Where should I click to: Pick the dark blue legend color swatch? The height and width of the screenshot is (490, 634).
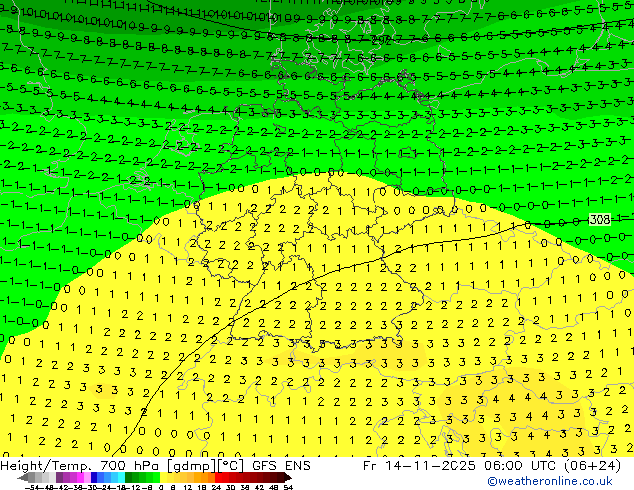(94, 477)
